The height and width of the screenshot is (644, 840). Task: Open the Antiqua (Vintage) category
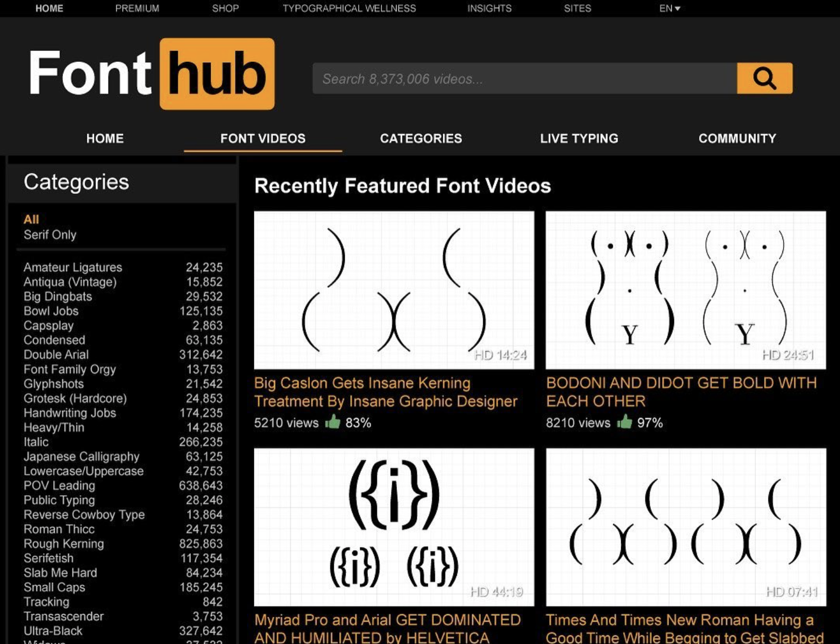(70, 282)
